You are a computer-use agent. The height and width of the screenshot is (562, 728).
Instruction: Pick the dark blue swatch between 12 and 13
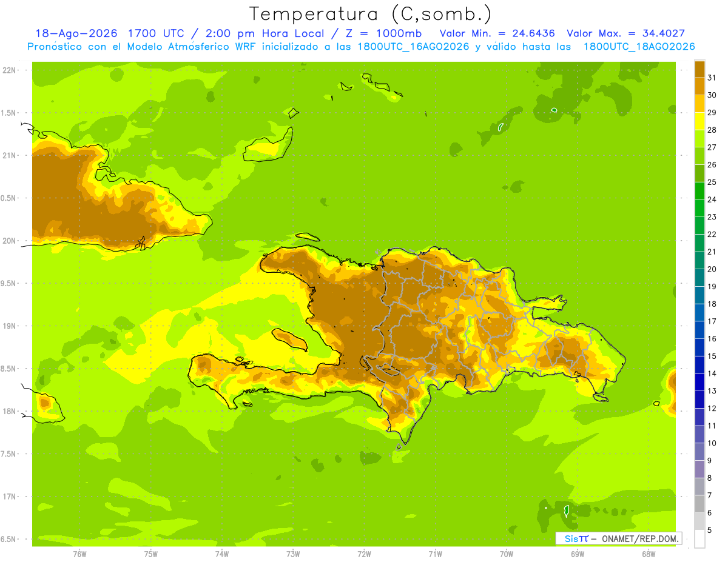699,400
